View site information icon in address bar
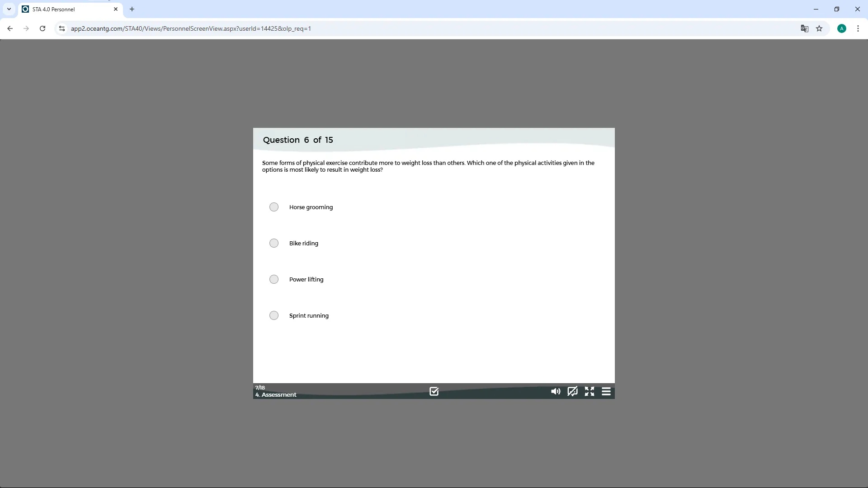The image size is (868, 488). click(x=62, y=28)
